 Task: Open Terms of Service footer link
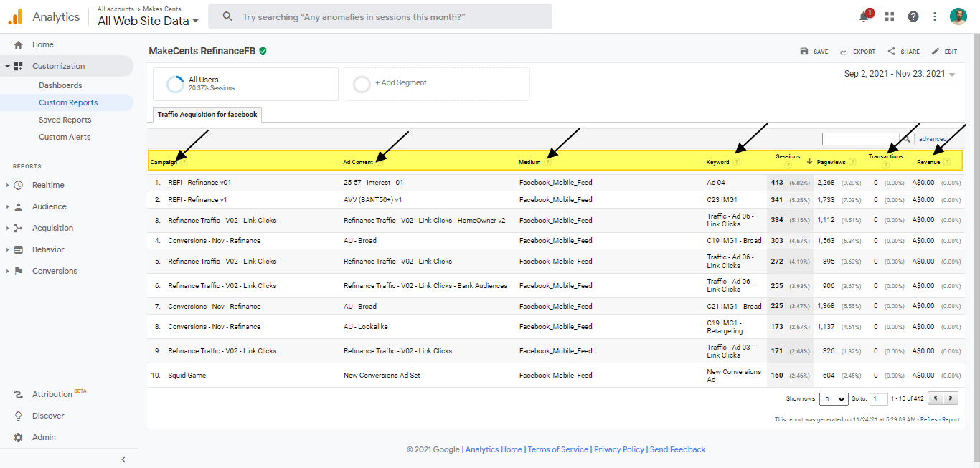(x=558, y=449)
